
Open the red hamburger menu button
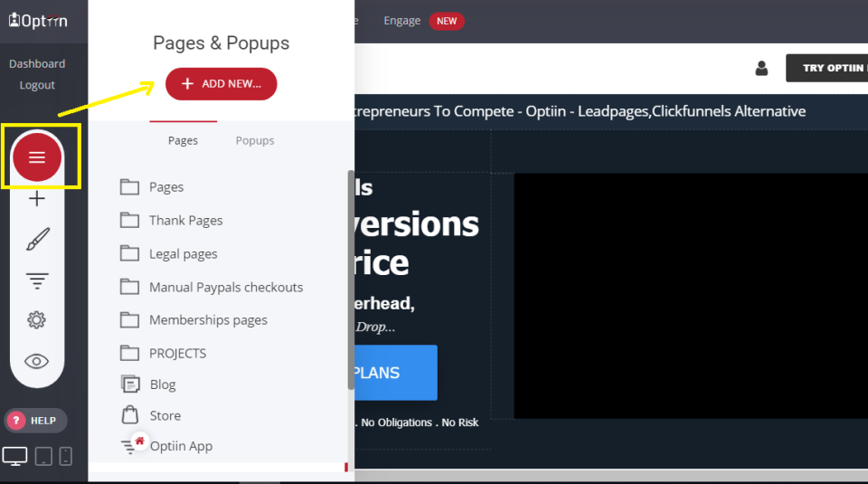coord(37,157)
